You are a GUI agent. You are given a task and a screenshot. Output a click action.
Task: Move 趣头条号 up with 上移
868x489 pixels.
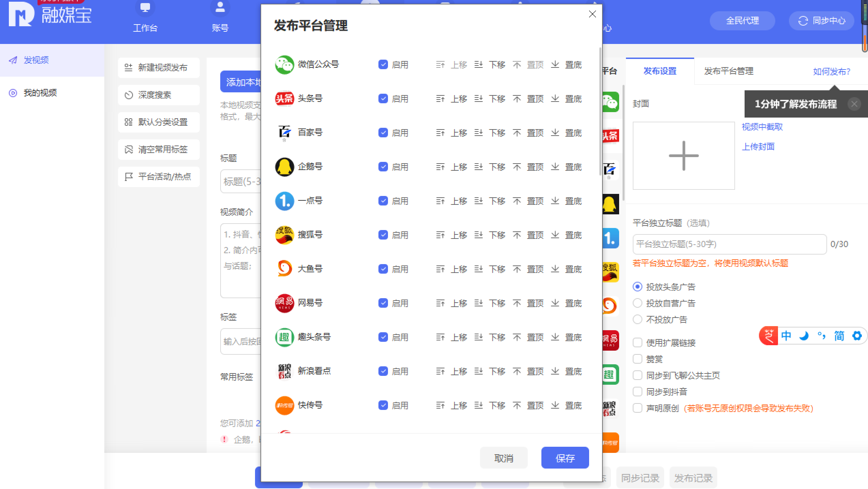pos(452,337)
